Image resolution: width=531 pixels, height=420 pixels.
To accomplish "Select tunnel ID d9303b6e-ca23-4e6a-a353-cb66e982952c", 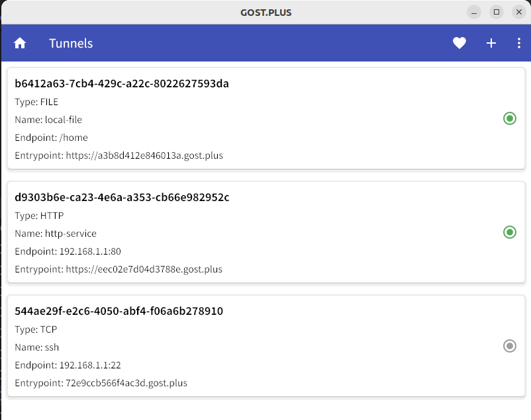I will pyautogui.click(x=122, y=197).
